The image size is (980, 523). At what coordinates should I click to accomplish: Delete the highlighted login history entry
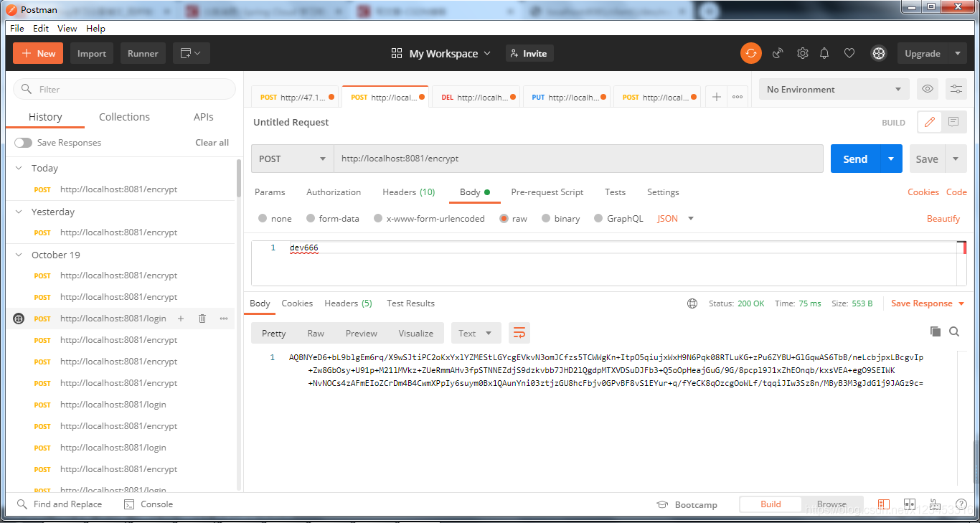202,319
